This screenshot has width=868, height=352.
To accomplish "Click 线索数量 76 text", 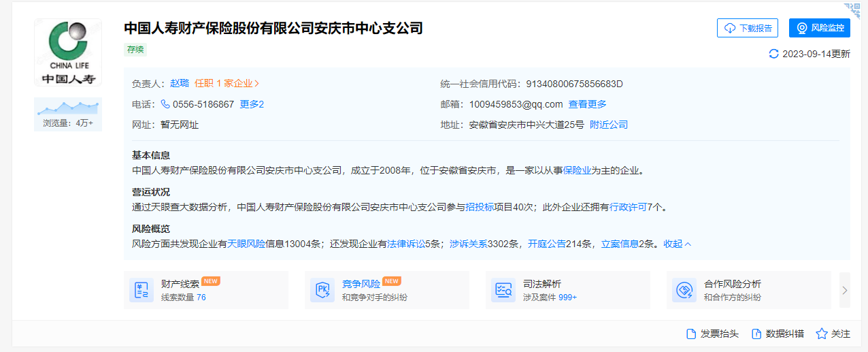I will point(184,298).
